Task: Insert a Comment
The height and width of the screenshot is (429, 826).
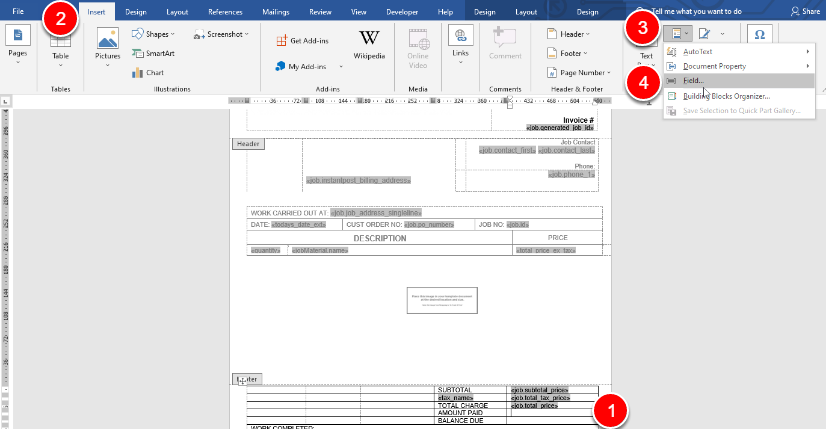Action: point(505,44)
